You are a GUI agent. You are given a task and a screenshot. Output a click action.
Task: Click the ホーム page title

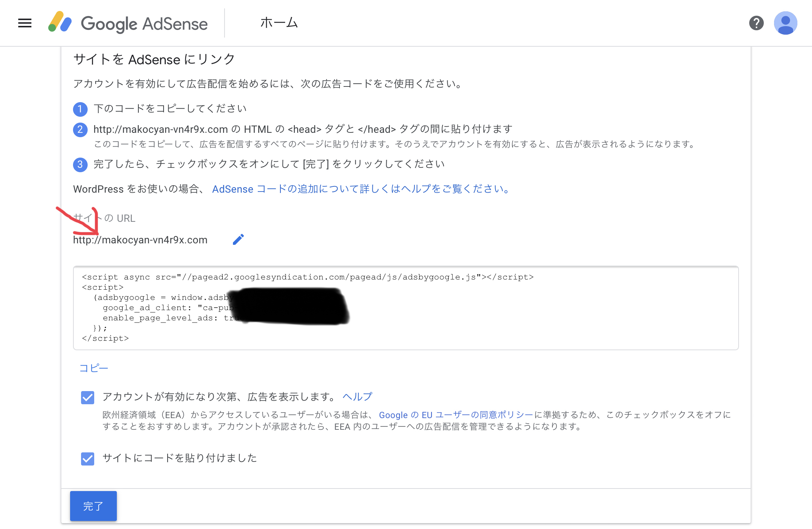coord(279,23)
